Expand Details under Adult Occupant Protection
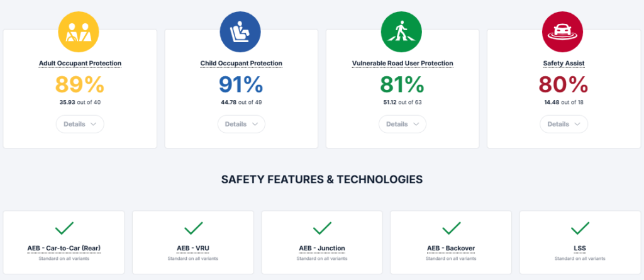This screenshot has height=280, width=644. (80, 124)
